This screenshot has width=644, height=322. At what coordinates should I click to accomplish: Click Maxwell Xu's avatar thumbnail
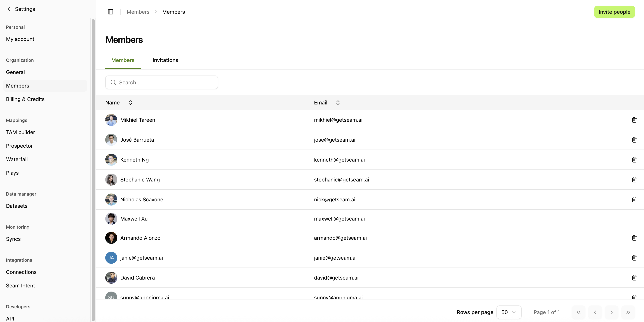click(x=111, y=218)
